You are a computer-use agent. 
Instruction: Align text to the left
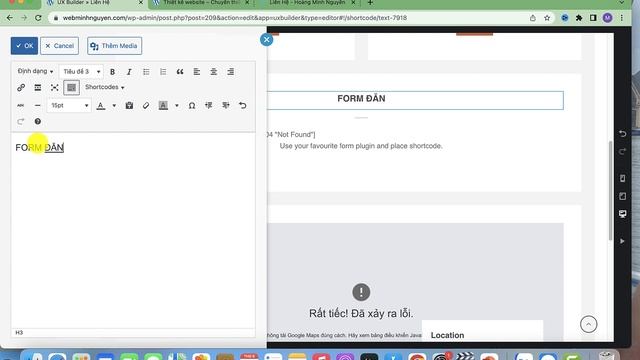click(197, 72)
